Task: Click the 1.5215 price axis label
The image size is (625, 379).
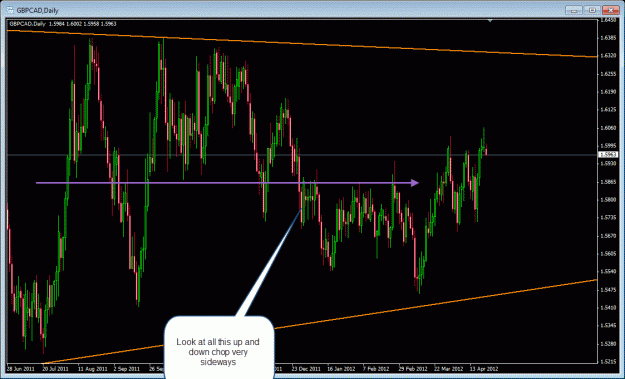Action: coord(609,361)
